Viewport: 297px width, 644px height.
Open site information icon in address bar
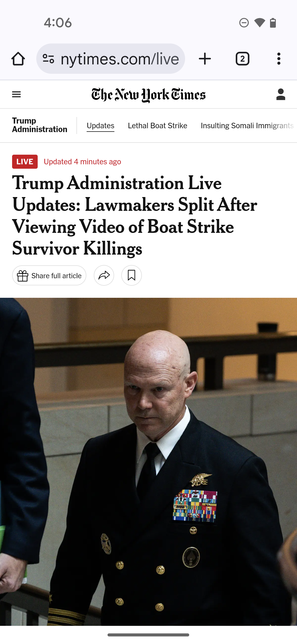48,59
